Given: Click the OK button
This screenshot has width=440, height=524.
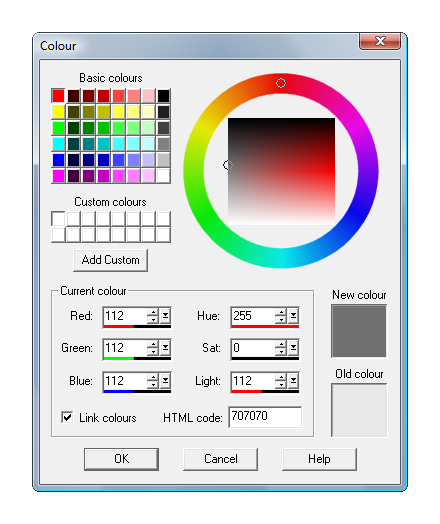Looking at the screenshot, I should click(121, 459).
